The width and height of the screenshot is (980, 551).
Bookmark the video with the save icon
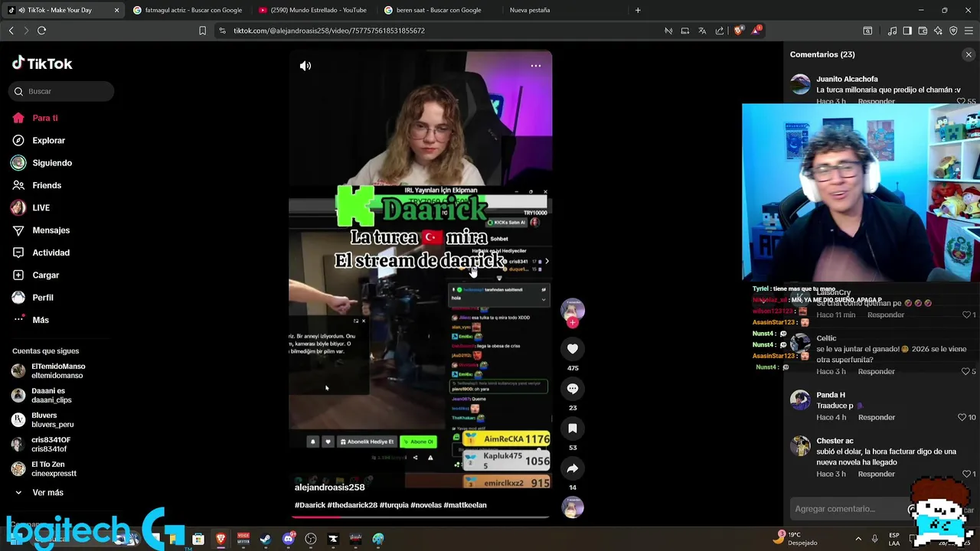pyautogui.click(x=573, y=429)
